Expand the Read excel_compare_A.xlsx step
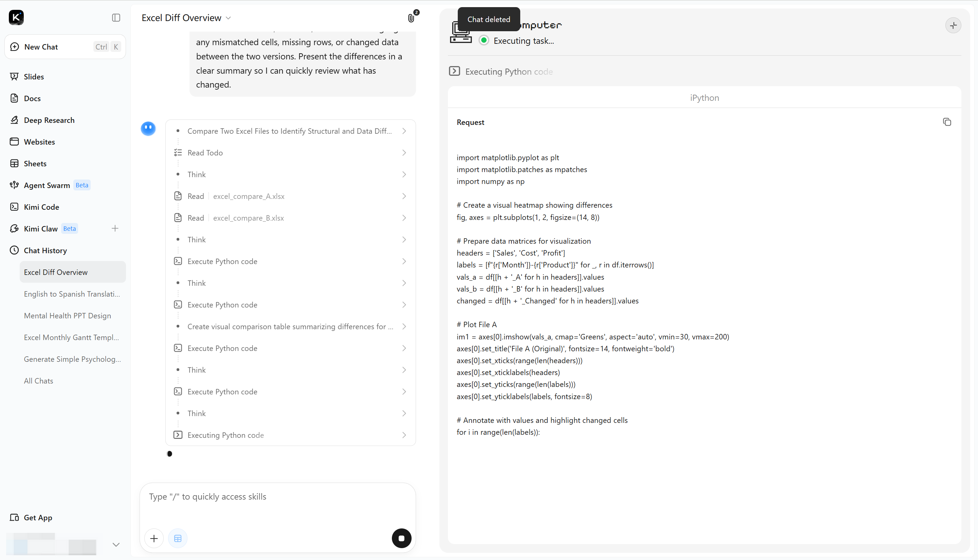Image resolution: width=978 pixels, height=560 pixels. click(290, 196)
